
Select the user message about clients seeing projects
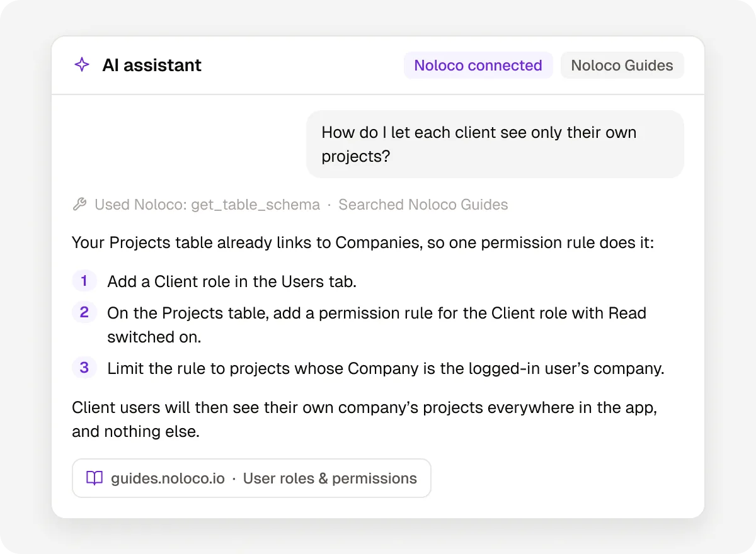pos(495,144)
